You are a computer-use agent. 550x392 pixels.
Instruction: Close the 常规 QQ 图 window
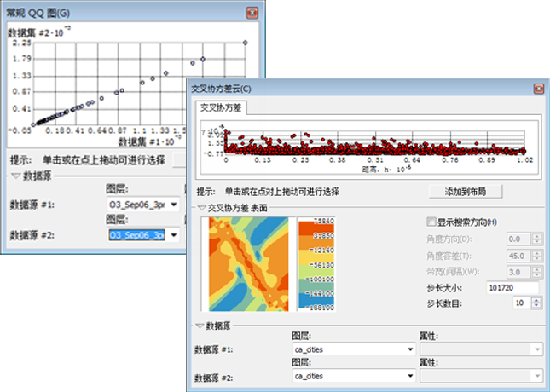point(252,13)
